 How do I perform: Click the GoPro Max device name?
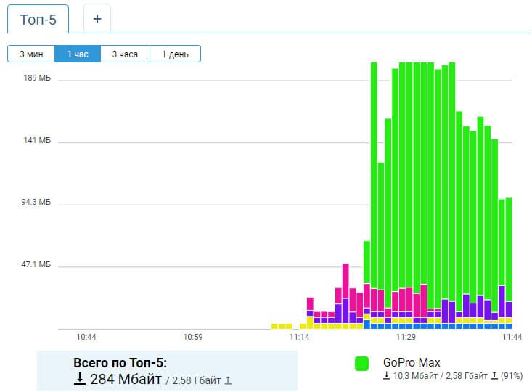(x=412, y=362)
